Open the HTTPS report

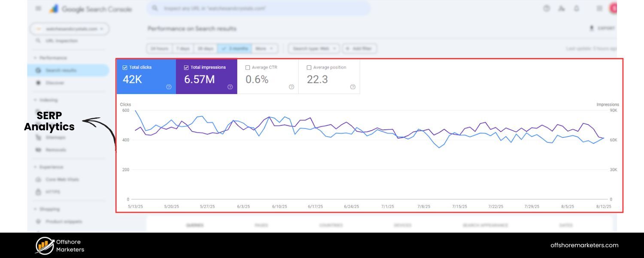pyautogui.click(x=52, y=192)
